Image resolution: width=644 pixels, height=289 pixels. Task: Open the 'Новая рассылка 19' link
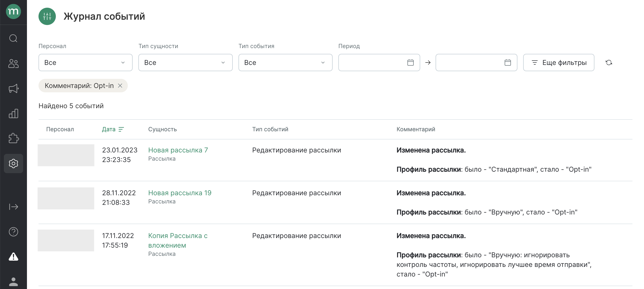(x=180, y=193)
